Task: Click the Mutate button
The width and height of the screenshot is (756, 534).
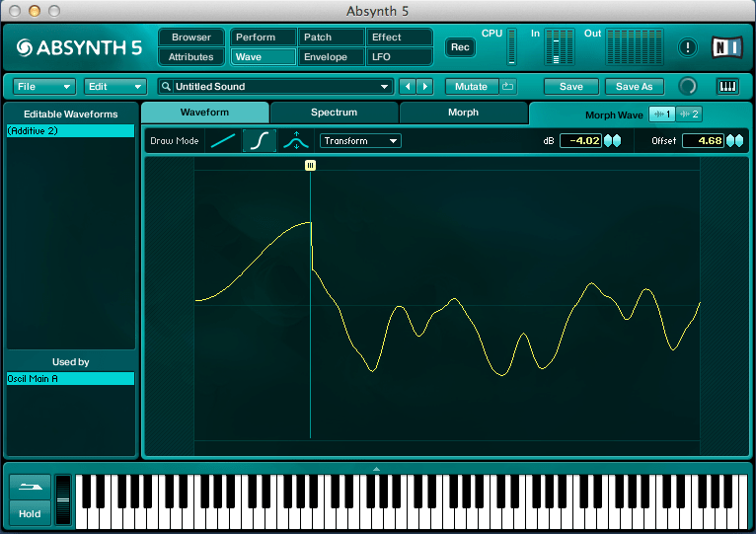Action: click(x=471, y=87)
